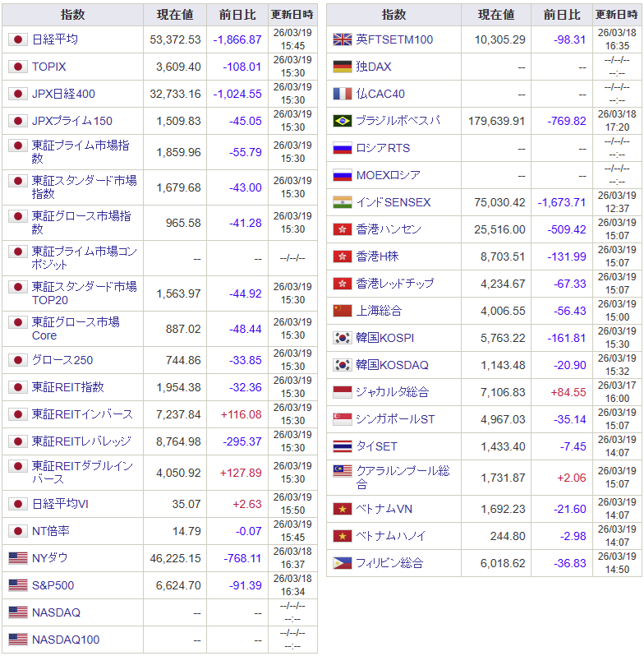Open the JPX日経400 index link
Viewport: 644px width, 656px height.
[63, 94]
